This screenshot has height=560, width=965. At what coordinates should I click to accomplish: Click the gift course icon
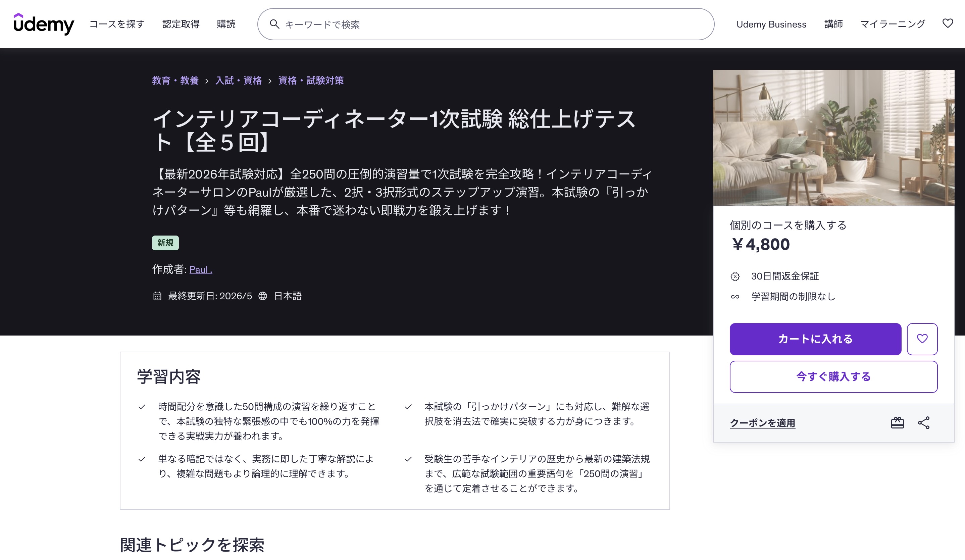click(x=897, y=422)
